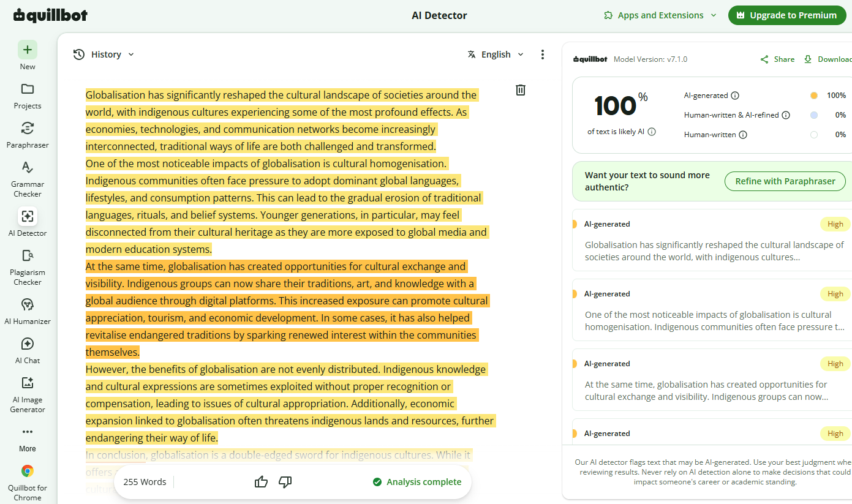Open the AI Humanizer tool
The image size is (852, 504).
(28, 310)
